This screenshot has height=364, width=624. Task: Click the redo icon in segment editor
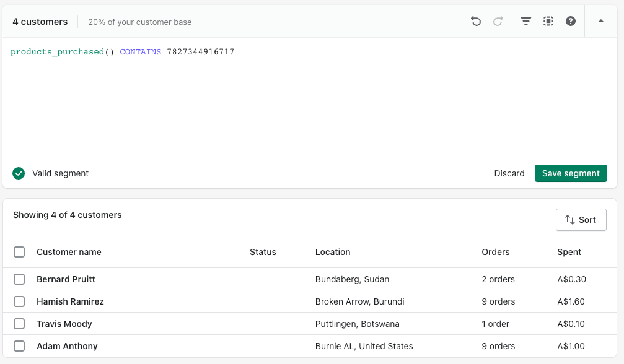(498, 21)
